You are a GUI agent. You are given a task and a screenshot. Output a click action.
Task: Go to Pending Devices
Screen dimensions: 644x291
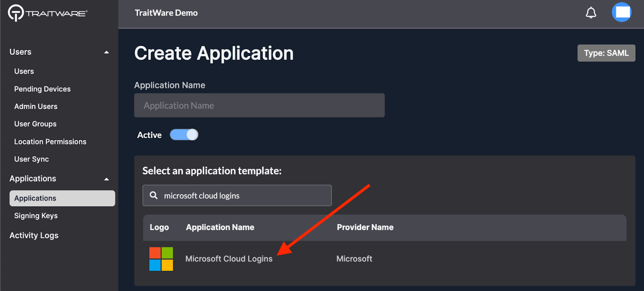(x=42, y=89)
